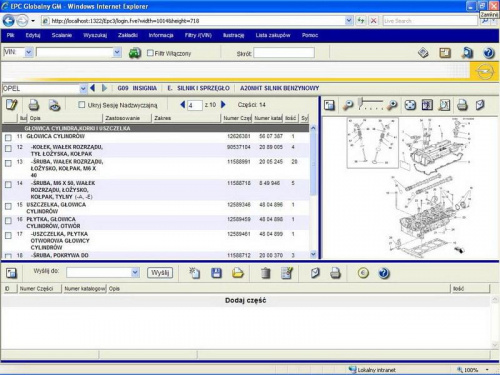
Task: Open the yellow notes icon in the top toolbar
Action: tap(445, 53)
